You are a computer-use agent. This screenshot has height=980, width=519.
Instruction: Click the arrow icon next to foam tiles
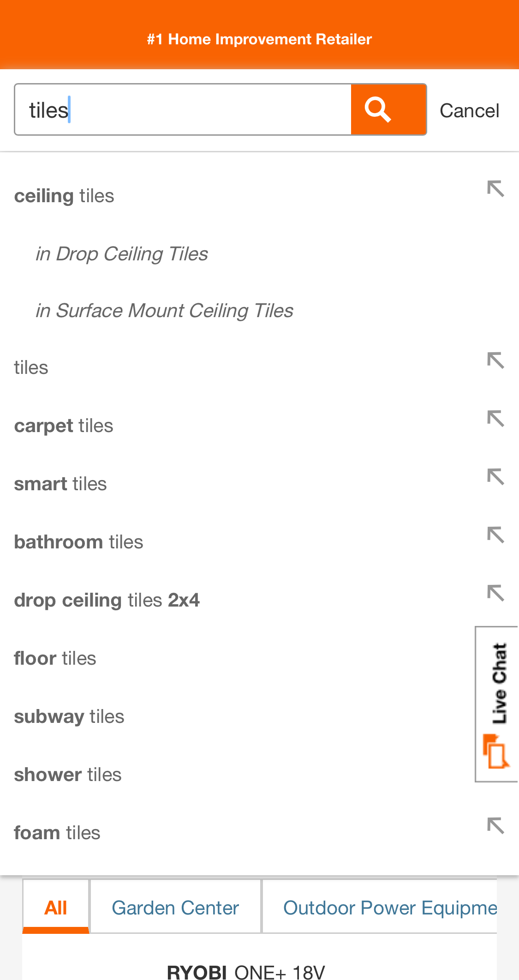coord(496,825)
